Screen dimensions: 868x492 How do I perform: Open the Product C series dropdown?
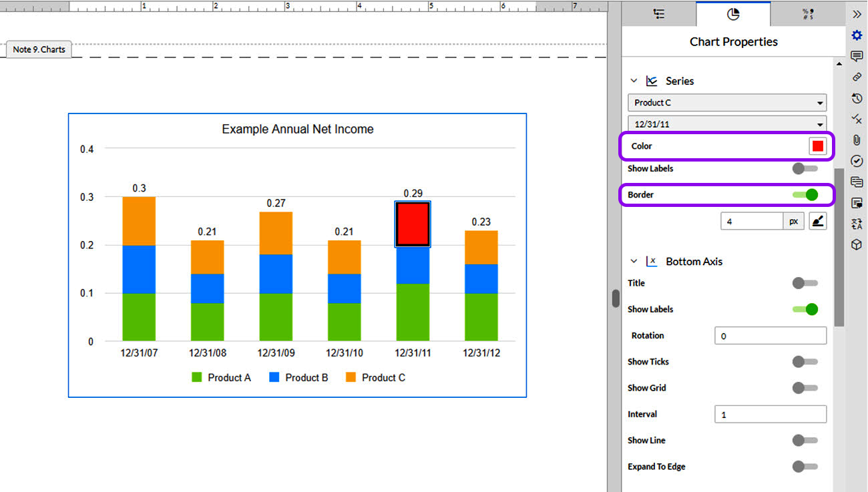[726, 102]
